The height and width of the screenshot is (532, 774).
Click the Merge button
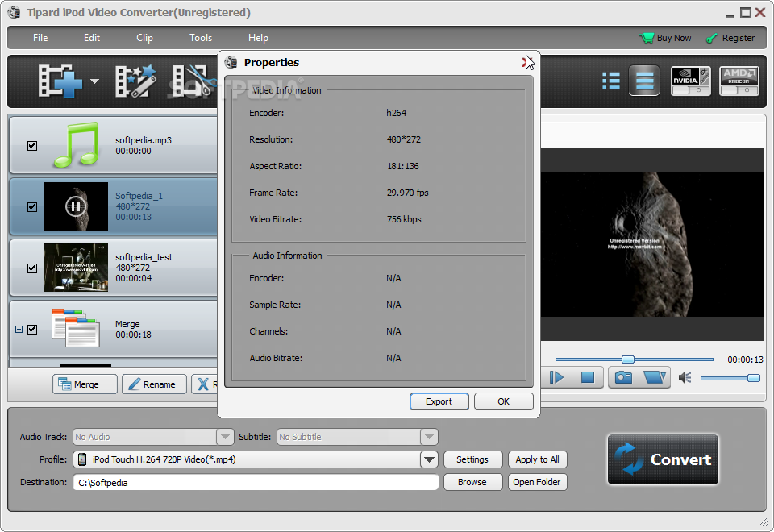click(x=85, y=384)
